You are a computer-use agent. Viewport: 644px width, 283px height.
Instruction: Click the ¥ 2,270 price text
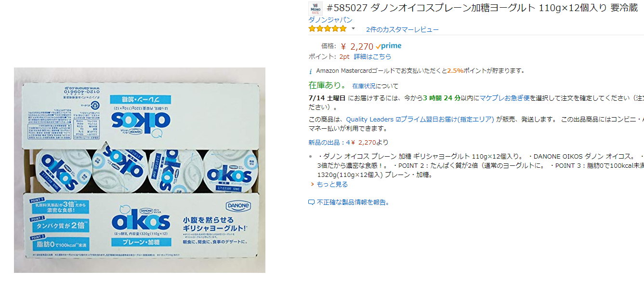click(x=357, y=46)
